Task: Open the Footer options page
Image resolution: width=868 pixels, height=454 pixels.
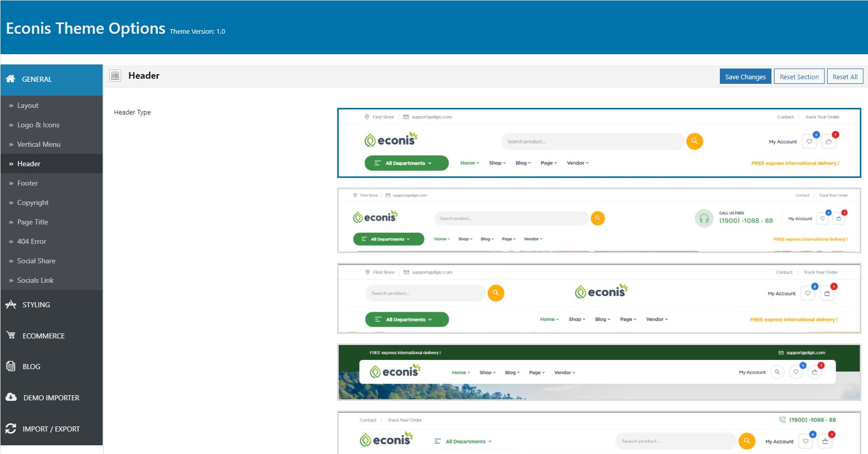Action: (x=28, y=183)
